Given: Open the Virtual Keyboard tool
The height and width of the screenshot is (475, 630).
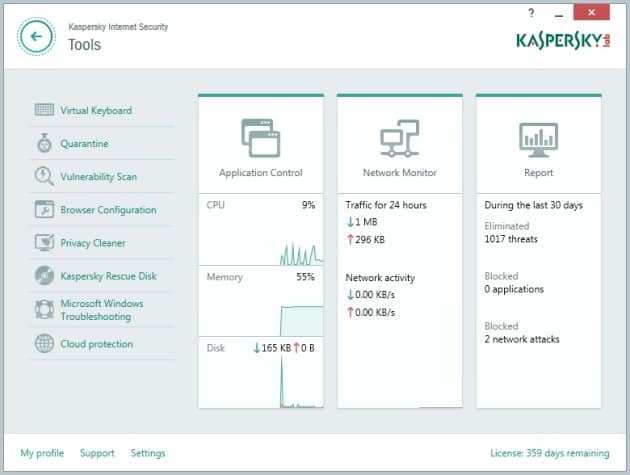Looking at the screenshot, I should click(96, 111).
